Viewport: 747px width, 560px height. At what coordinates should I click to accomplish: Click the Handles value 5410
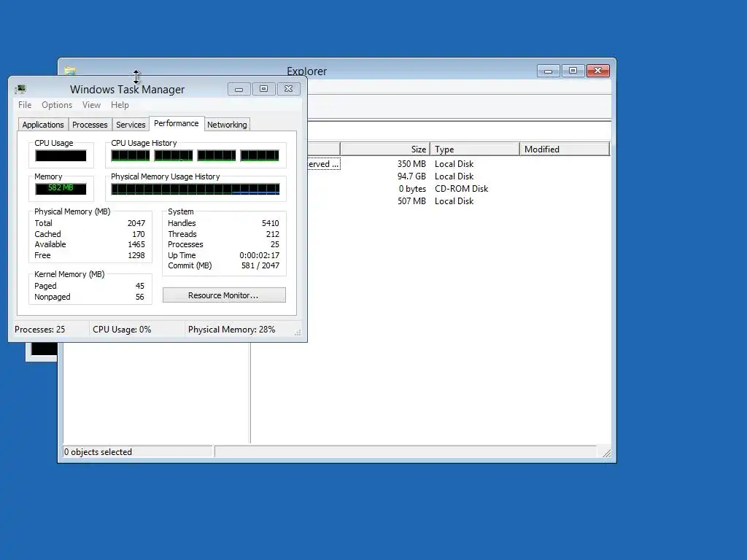[270, 223]
